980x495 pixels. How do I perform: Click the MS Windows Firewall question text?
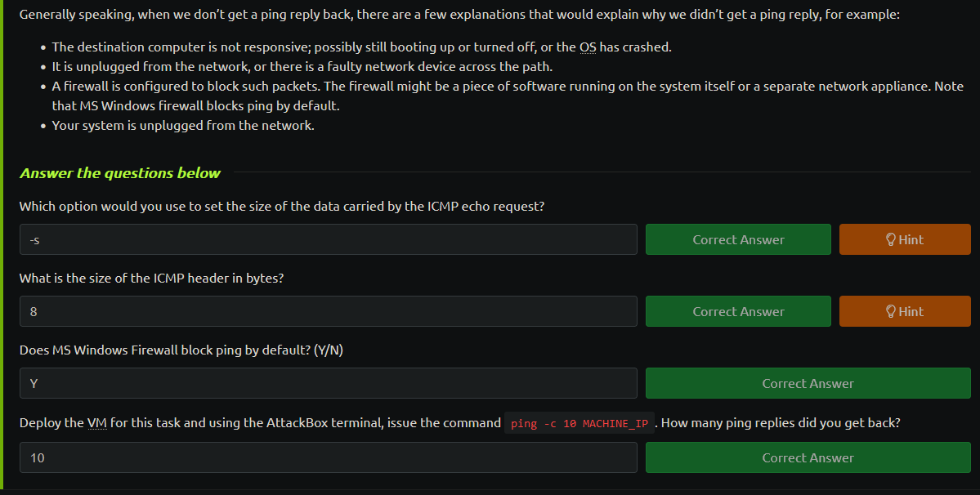pos(181,350)
